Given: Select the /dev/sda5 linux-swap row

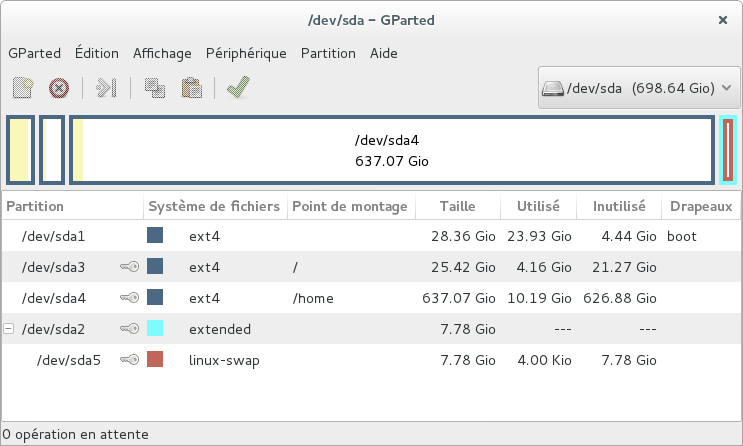Looking at the screenshot, I should click(x=300, y=360).
